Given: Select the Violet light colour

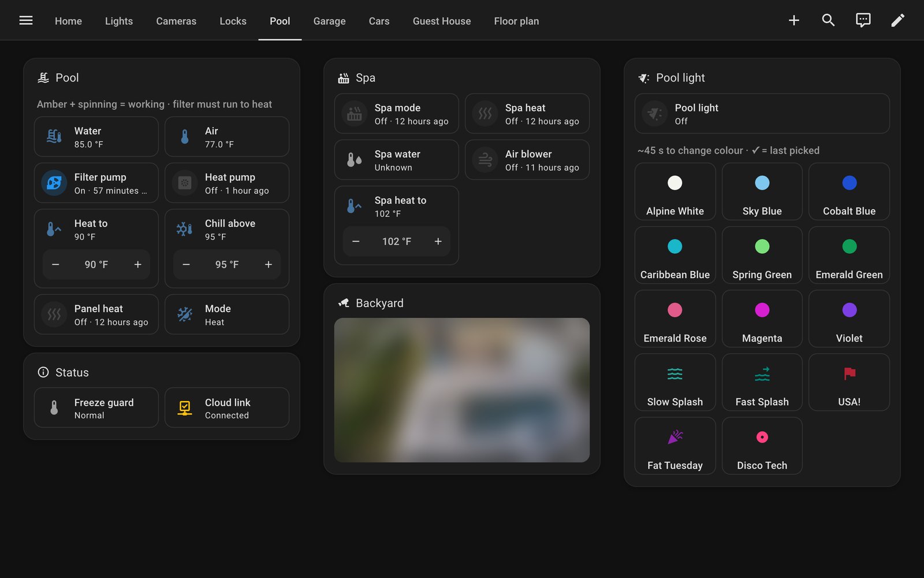Looking at the screenshot, I should click(x=849, y=319).
